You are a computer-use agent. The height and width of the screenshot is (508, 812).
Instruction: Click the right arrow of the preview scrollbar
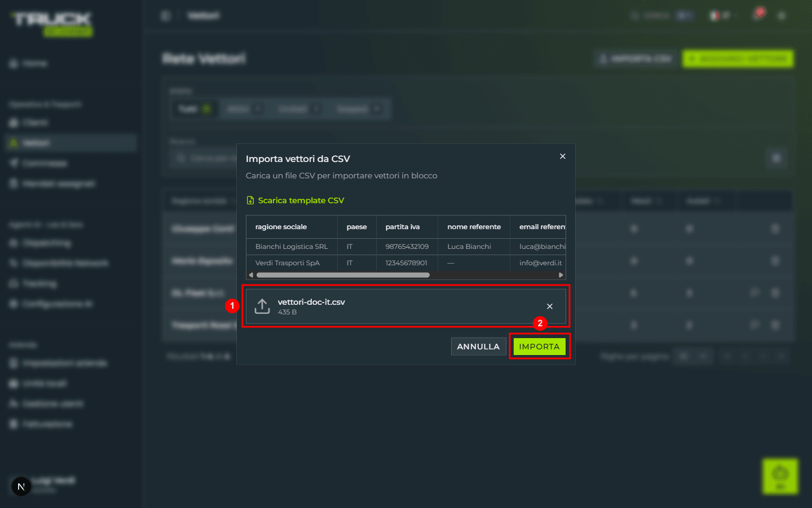point(561,275)
